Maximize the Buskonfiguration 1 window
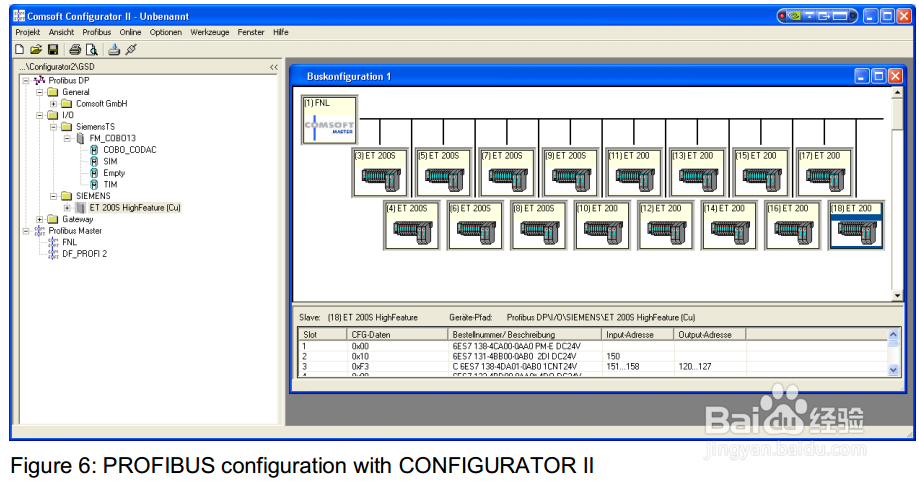The image size is (919, 481). [x=879, y=76]
